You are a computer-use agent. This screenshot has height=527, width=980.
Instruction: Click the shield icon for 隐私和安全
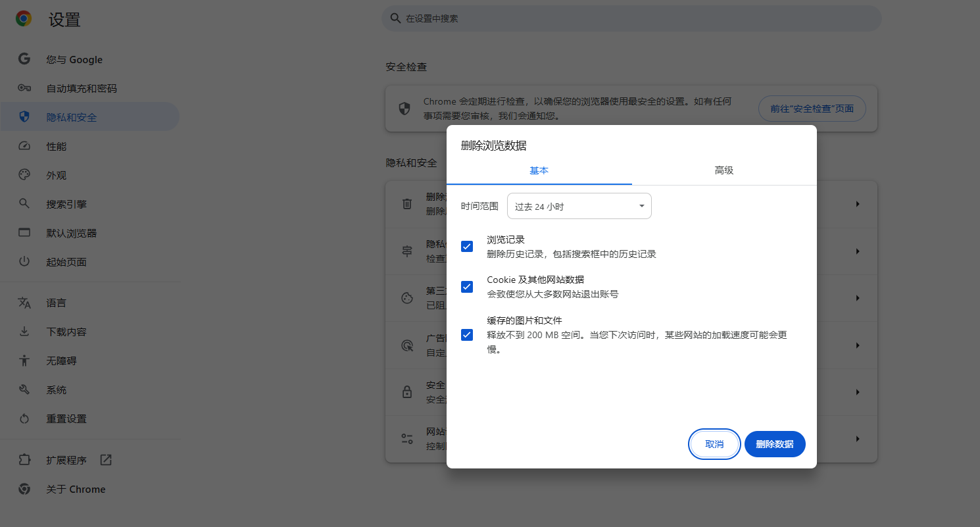tap(24, 117)
